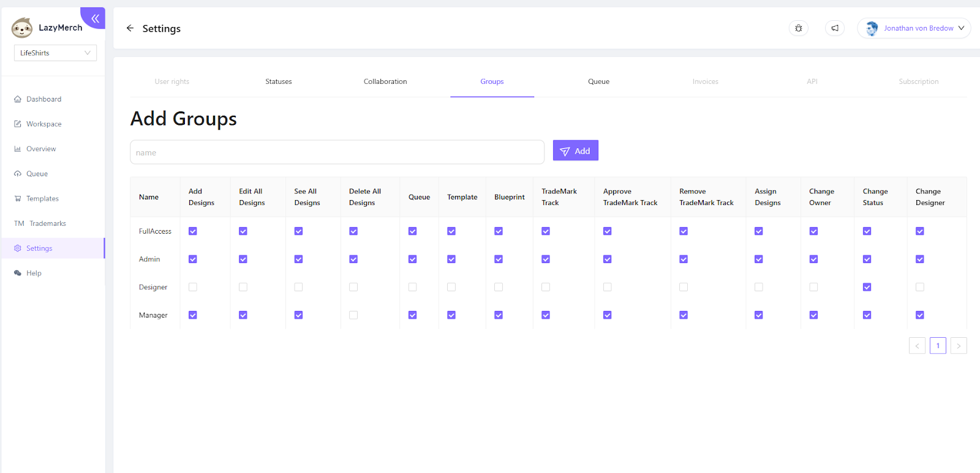The image size is (980, 473).
Task: Enable Change Owner for Designer group
Action: [x=813, y=287]
